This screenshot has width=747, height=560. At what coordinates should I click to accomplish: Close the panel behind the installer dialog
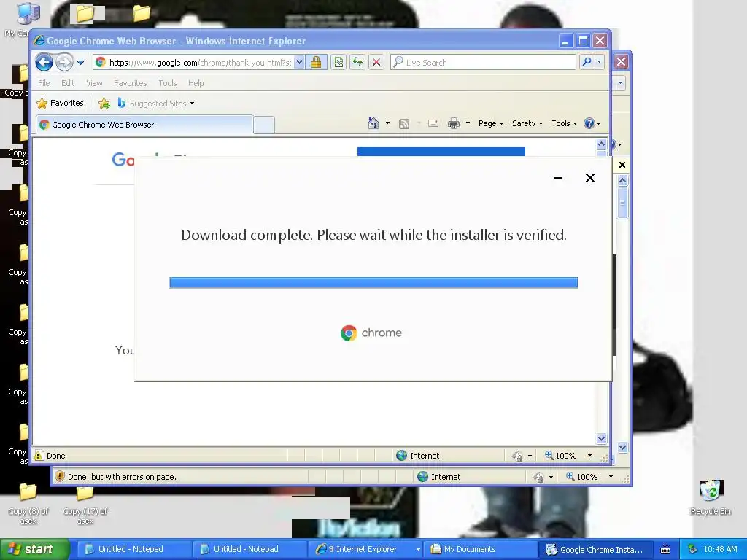coord(622,165)
